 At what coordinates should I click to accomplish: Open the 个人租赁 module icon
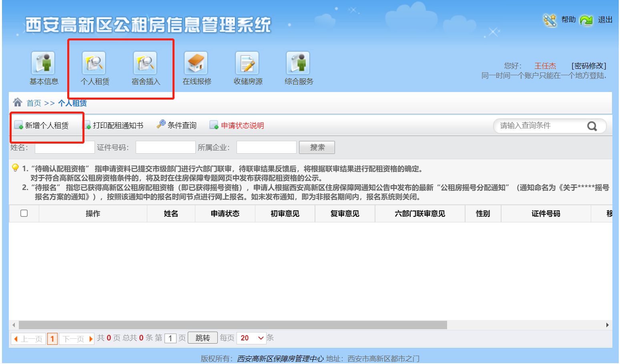pos(94,63)
